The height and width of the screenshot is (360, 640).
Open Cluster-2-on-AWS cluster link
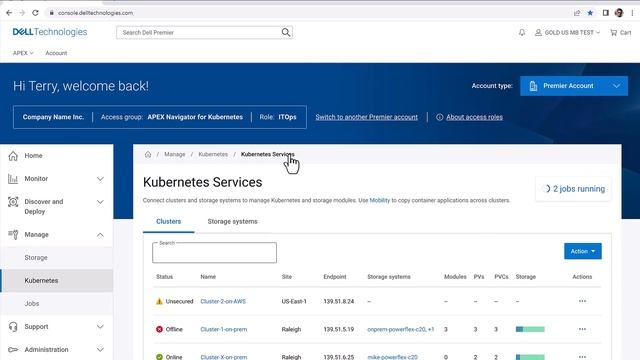point(223,301)
